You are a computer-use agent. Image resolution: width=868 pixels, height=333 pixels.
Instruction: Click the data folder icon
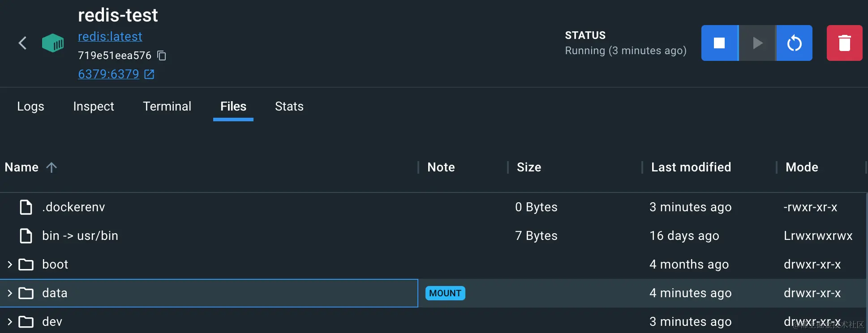(x=26, y=293)
